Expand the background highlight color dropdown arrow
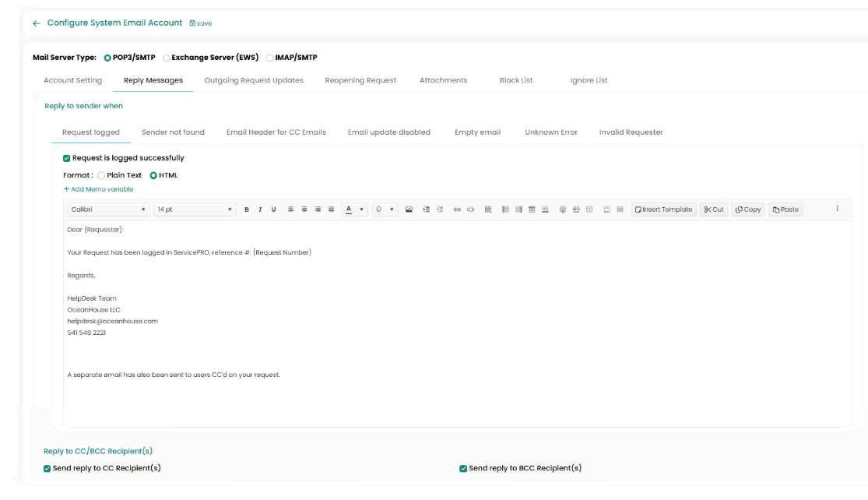 392,210
